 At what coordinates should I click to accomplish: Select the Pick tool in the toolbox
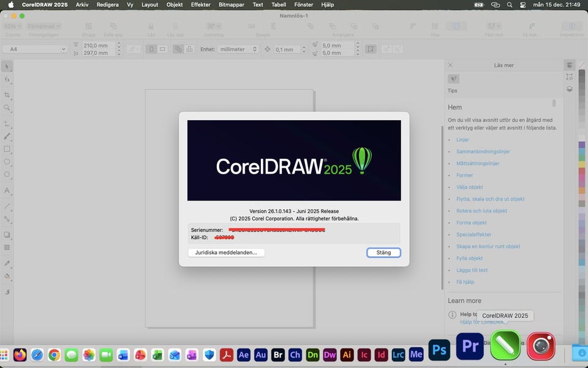7,67
